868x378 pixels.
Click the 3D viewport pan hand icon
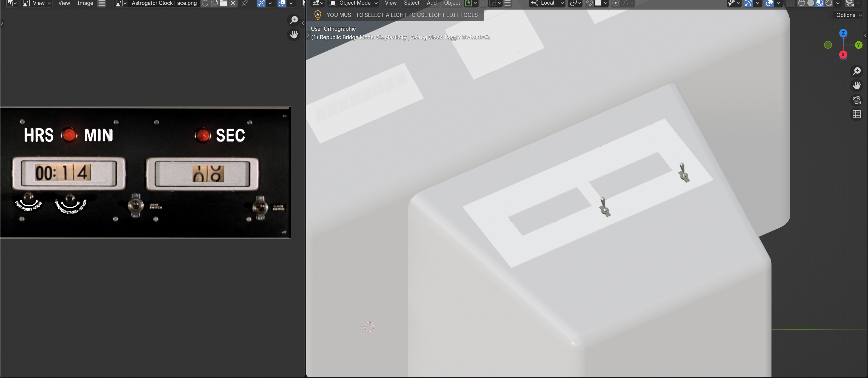point(856,85)
